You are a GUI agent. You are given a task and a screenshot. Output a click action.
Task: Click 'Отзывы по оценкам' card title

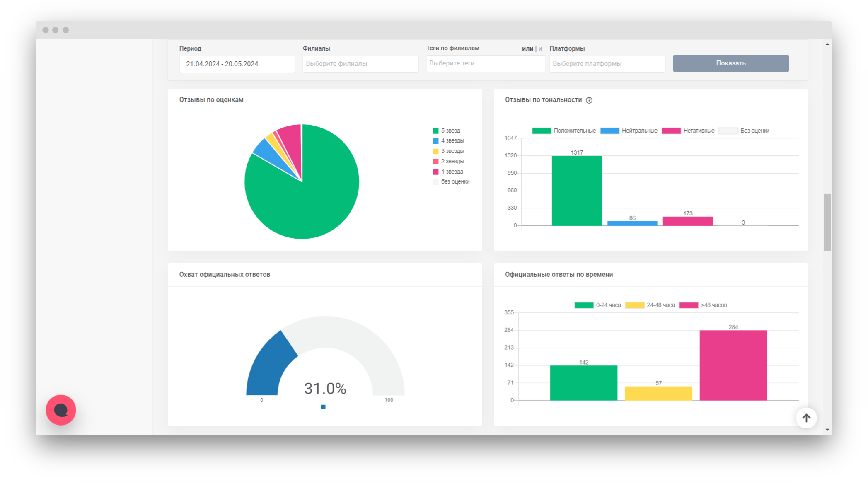pyautogui.click(x=211, y=100)
